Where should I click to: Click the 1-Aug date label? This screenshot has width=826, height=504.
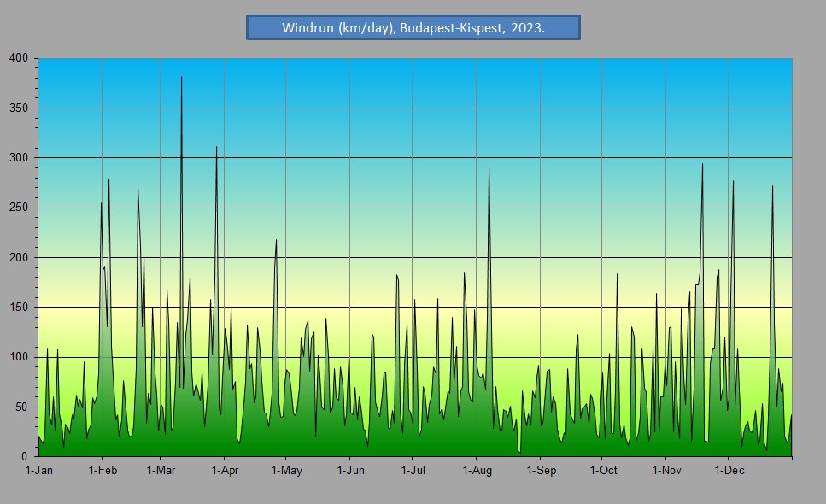[x=477, y=470]
